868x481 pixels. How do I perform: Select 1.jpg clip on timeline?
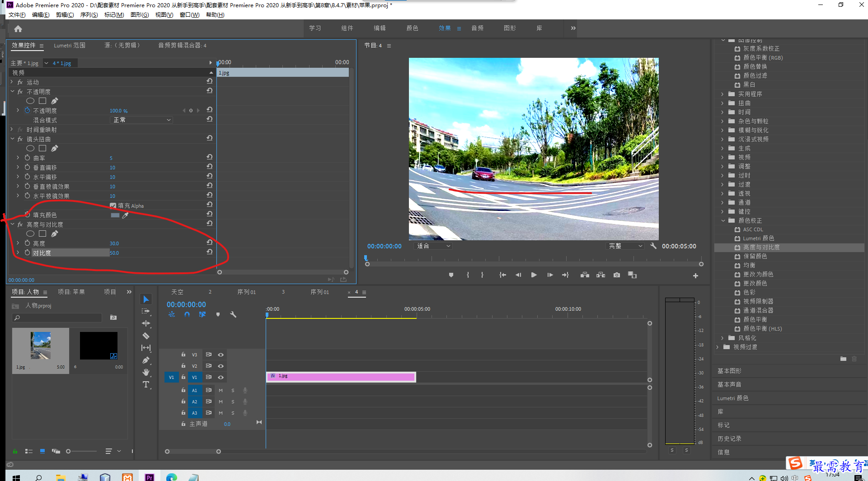[341, 377]
